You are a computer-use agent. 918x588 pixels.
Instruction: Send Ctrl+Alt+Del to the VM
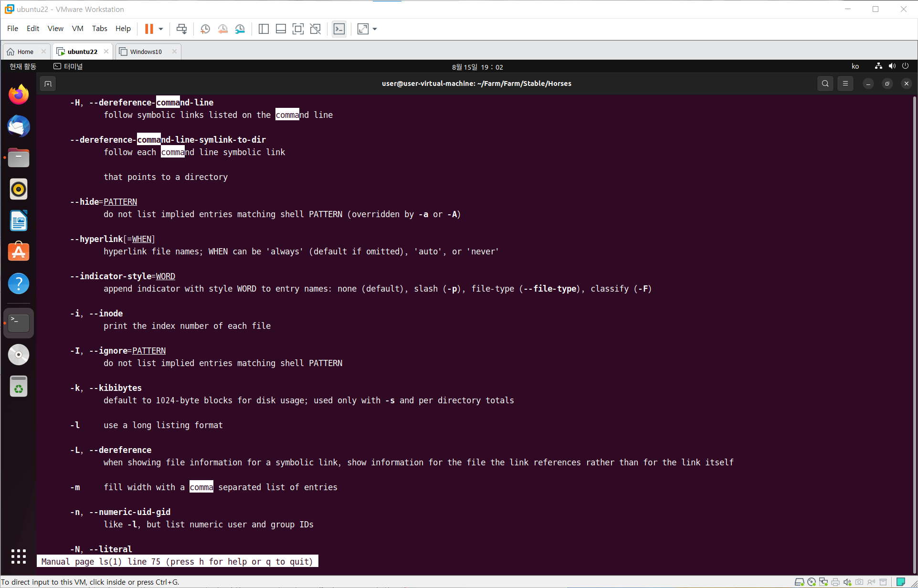tap(181, 29)
